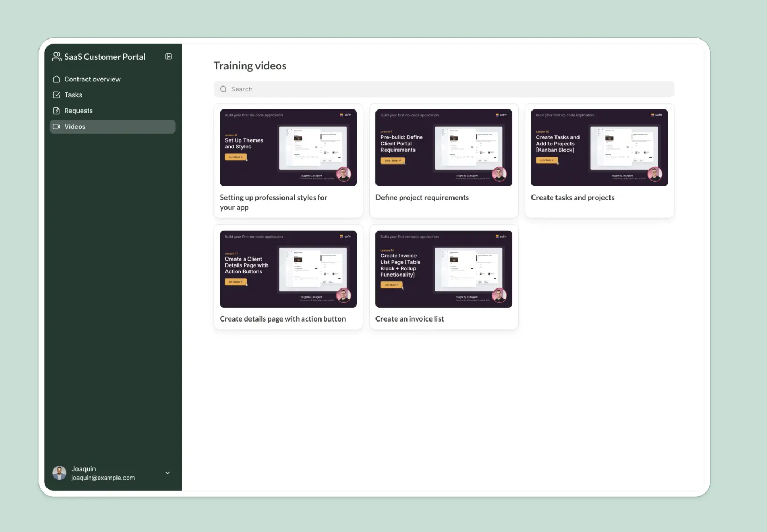Expand the Joaquin account menu chevron
The image size is (767, 532).
click(x=167, y=473)
